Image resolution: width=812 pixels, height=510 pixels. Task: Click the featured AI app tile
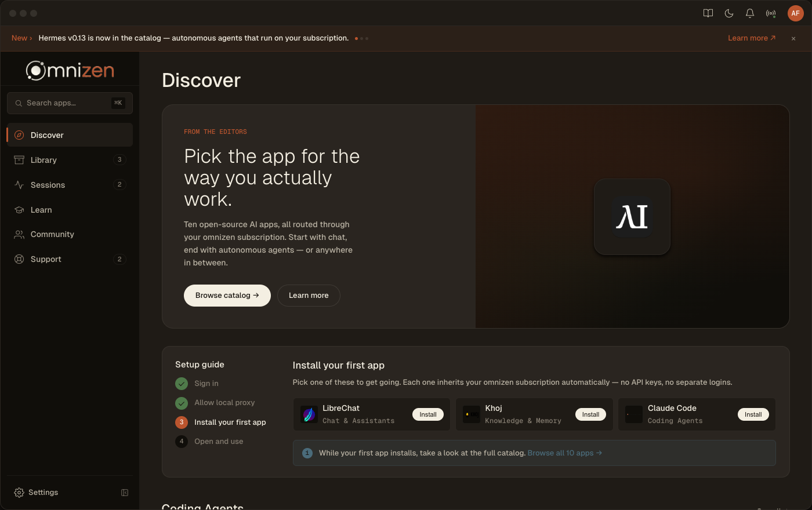(632, 217)
